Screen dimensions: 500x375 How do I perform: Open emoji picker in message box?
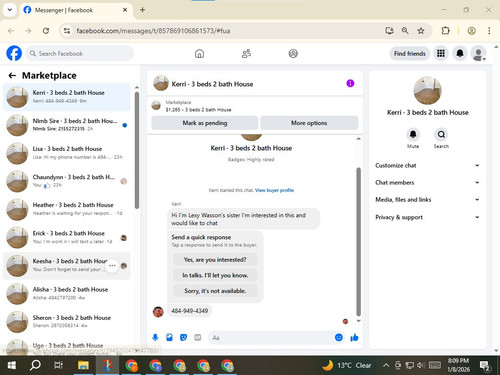(339, 337)
